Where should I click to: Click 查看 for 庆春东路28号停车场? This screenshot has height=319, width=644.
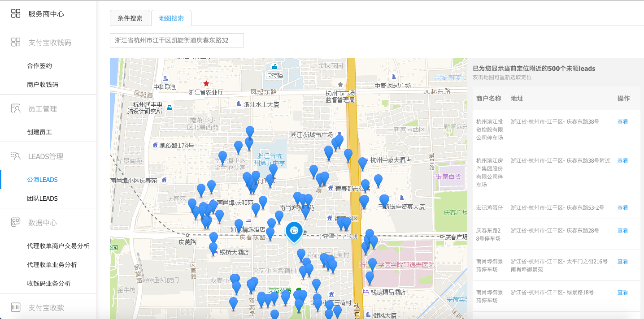click(622, 230)
